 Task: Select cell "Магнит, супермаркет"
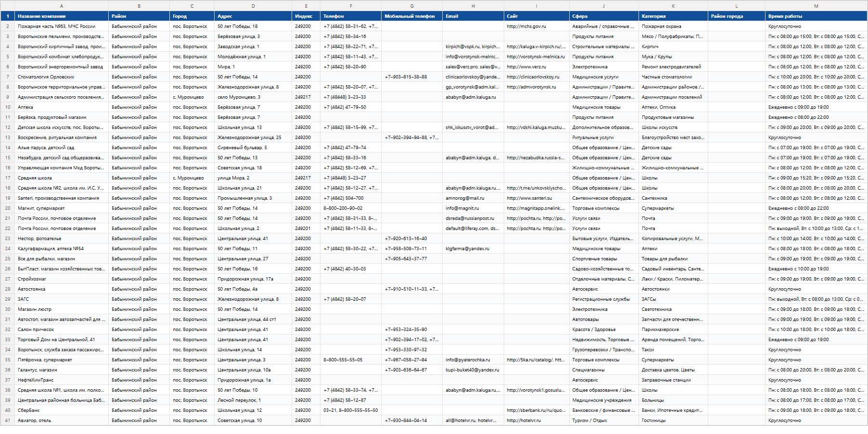click(x=62, y=208)
